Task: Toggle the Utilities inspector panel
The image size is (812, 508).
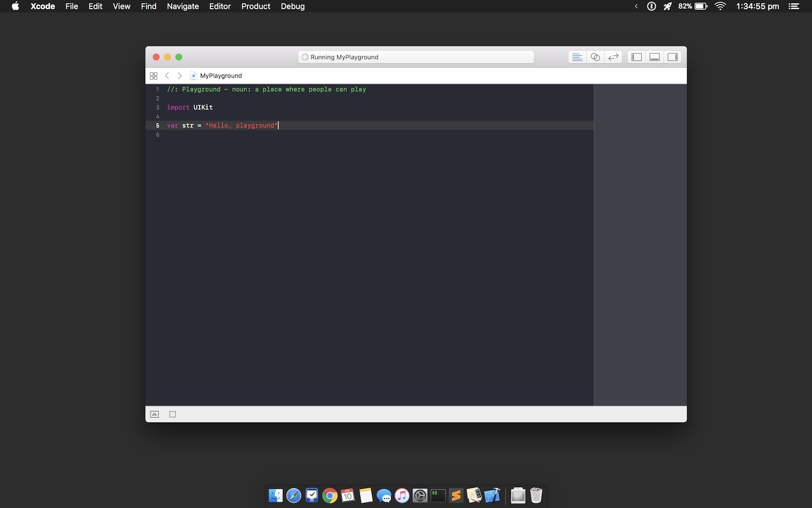Action: pyautogui.click(x=673, y=57)
